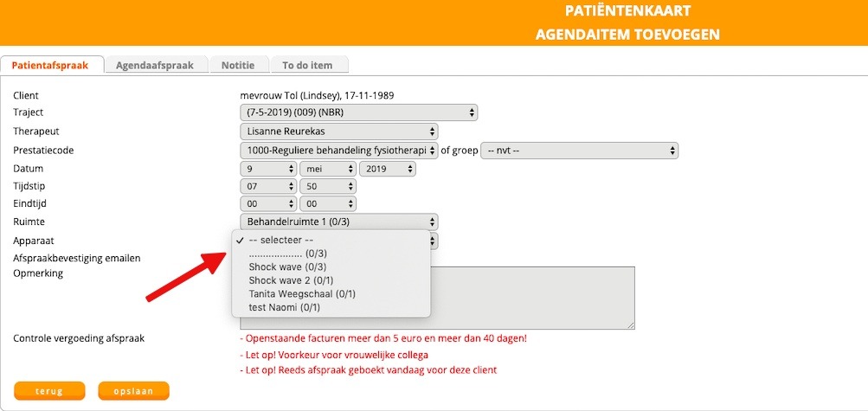The image size is (868, 411).
Task: Select Shock wave 2 (0/1) option
Action: pyautogui.click(x=280, y=280)
